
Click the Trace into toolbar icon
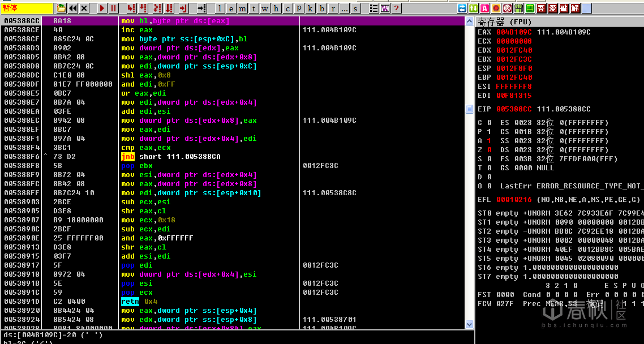pyautogui.click(x=157, y=8)
